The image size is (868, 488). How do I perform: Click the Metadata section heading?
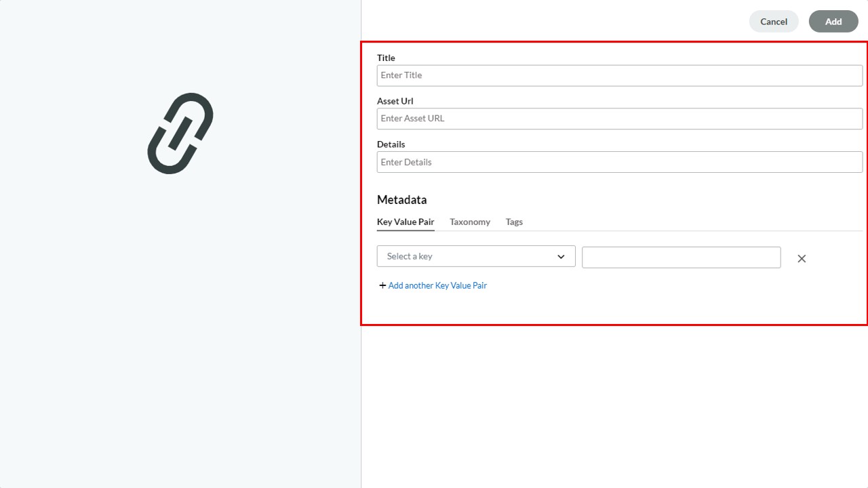(x=402, y=200)
